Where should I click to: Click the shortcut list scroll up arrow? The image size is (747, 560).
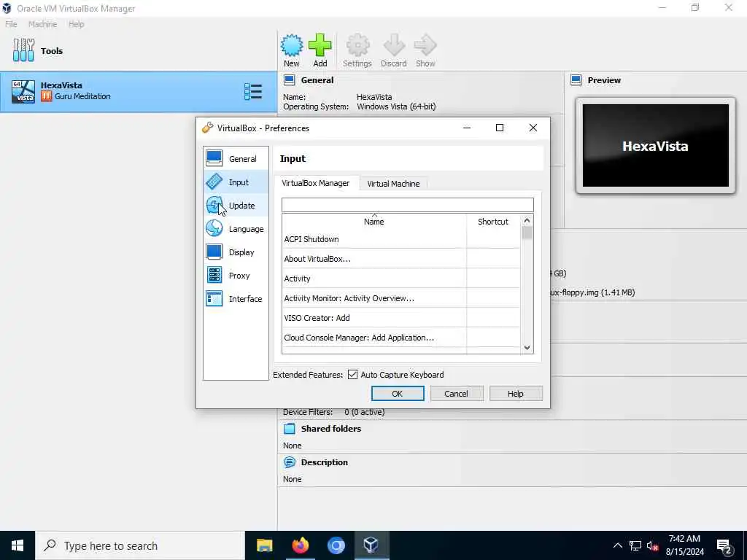(527, 220)
